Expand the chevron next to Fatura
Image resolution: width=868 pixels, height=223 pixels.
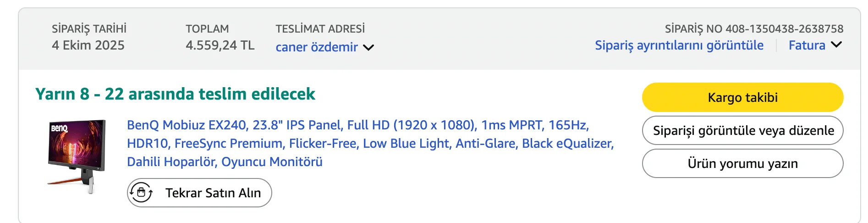pyautogui.click(x=836, y=45)
